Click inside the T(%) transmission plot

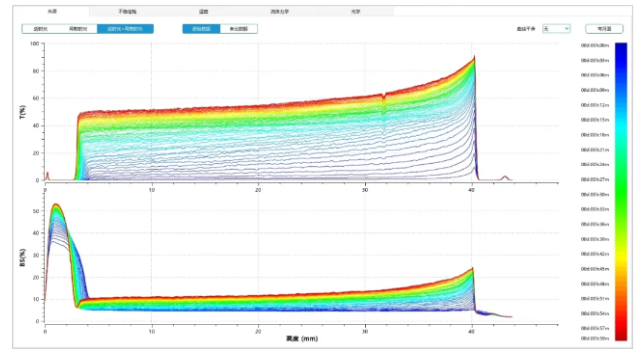click(x=301, y=112)
